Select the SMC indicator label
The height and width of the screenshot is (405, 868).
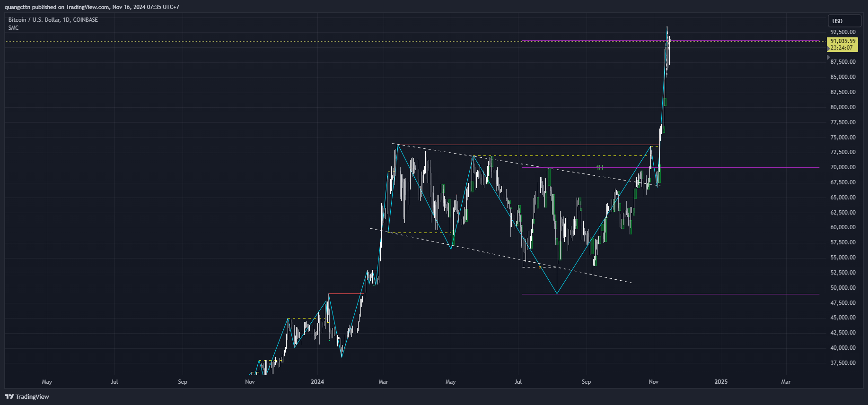pyautogui.click(x=13, y=28)
